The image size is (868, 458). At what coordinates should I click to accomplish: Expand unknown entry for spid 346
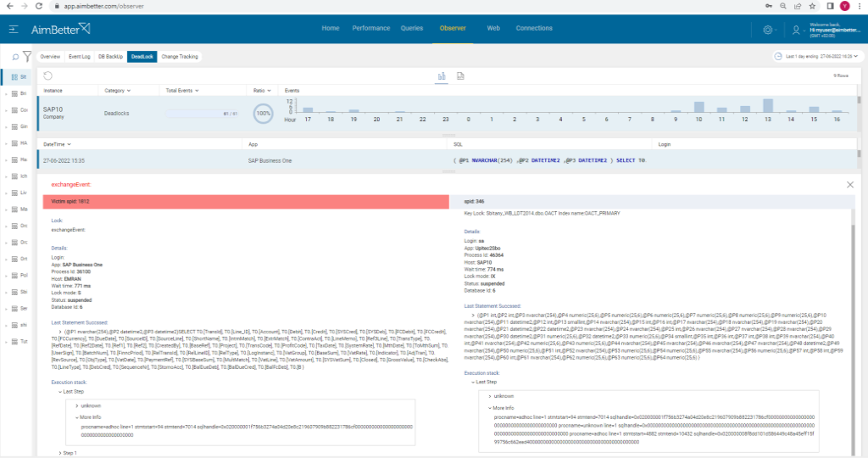coord(490,397)
